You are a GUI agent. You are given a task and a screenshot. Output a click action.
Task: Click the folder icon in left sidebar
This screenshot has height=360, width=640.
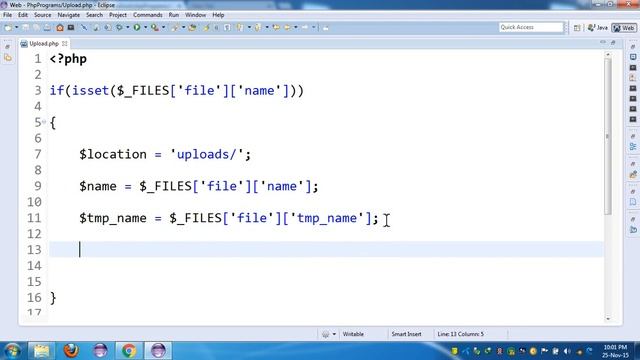(x=8, y=58)
